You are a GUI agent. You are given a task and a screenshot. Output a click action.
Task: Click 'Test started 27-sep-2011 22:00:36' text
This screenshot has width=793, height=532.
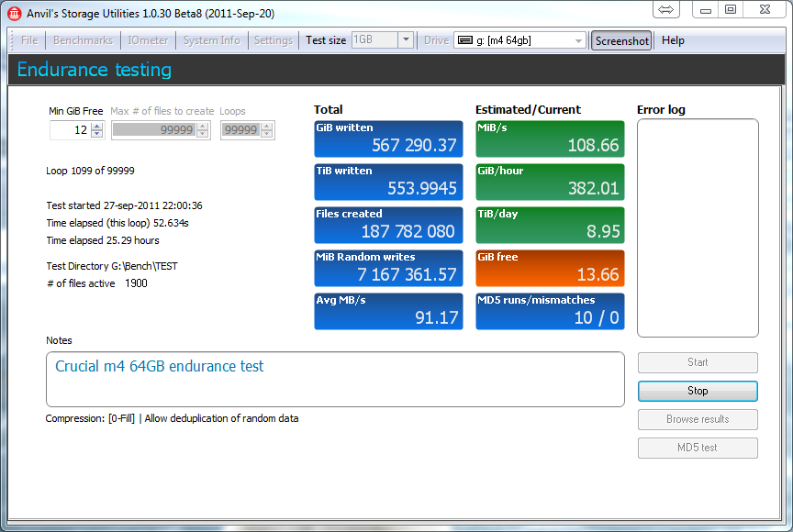pyautogui.click(x=125, y=205)
